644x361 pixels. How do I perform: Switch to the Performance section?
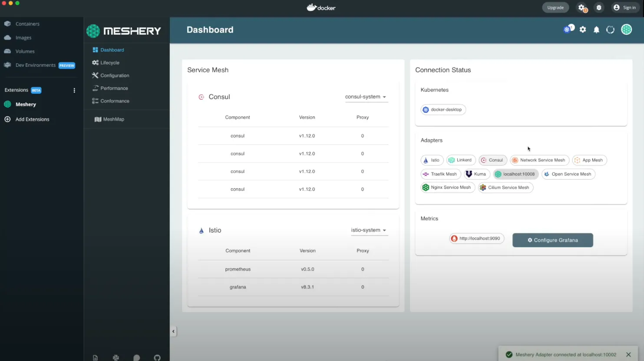[x=114, y=88]
